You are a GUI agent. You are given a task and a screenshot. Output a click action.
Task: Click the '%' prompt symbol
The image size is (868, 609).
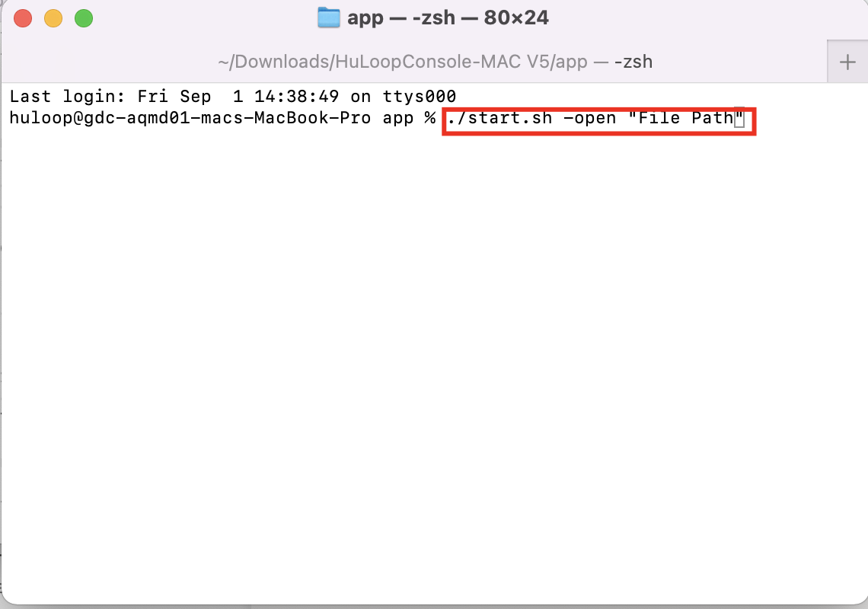[x=429, y=119]
